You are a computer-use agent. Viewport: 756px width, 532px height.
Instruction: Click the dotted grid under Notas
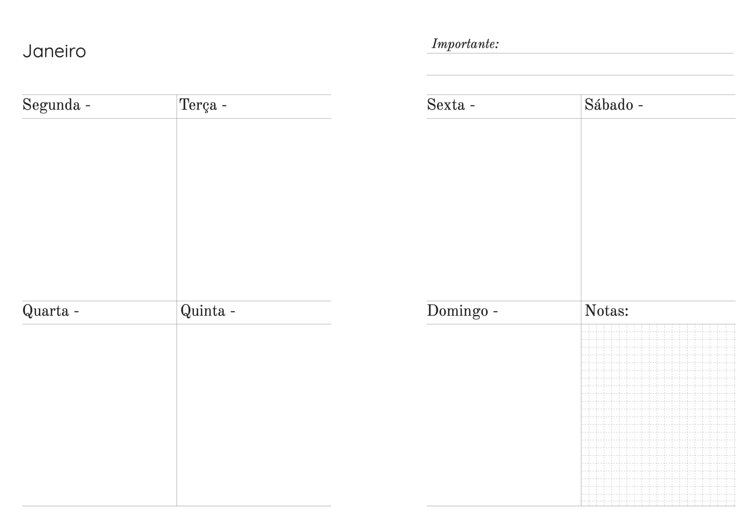click(658, 415)
